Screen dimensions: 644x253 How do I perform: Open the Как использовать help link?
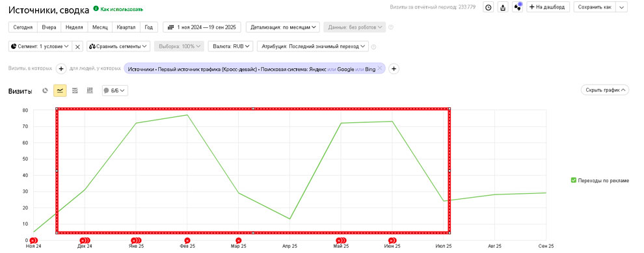coord(118,8)
